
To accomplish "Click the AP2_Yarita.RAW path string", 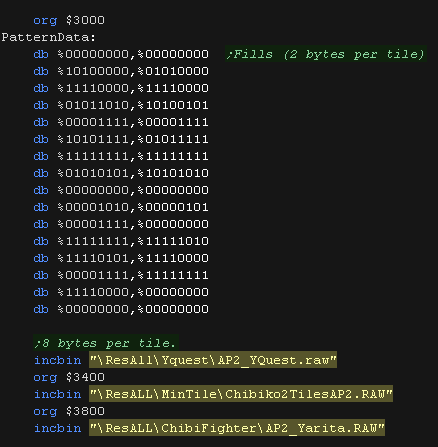I will [237, 428].
